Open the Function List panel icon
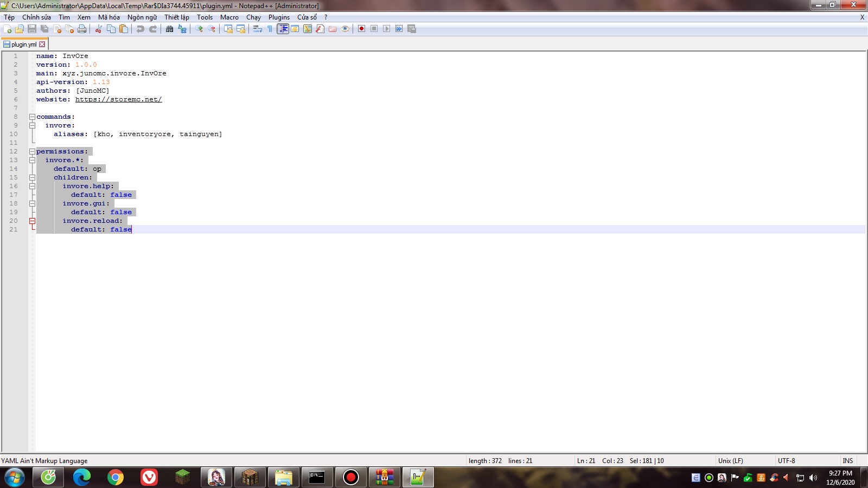 320,29
